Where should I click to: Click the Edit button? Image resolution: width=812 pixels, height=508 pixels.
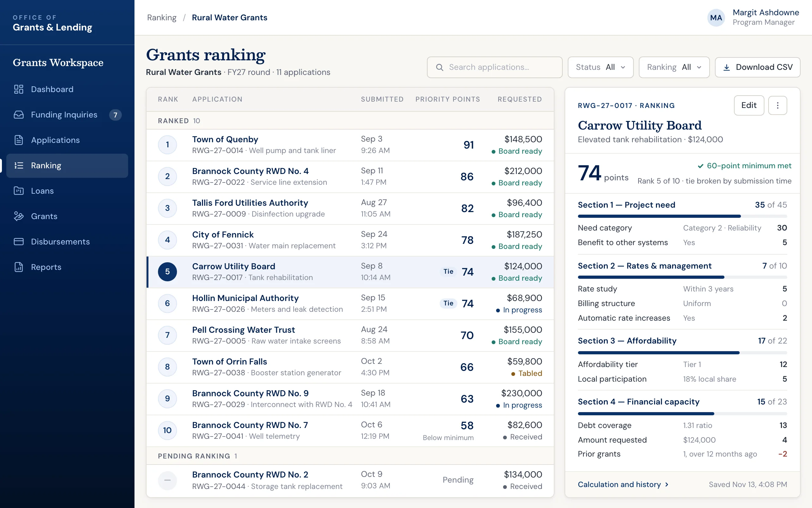(x=749, y=105)
